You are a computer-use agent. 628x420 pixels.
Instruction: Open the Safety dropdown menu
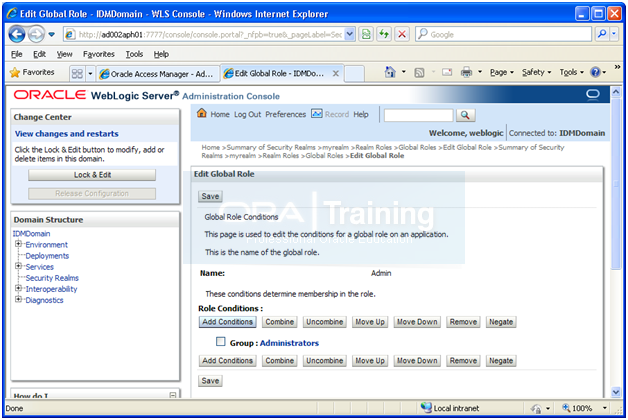537,72
